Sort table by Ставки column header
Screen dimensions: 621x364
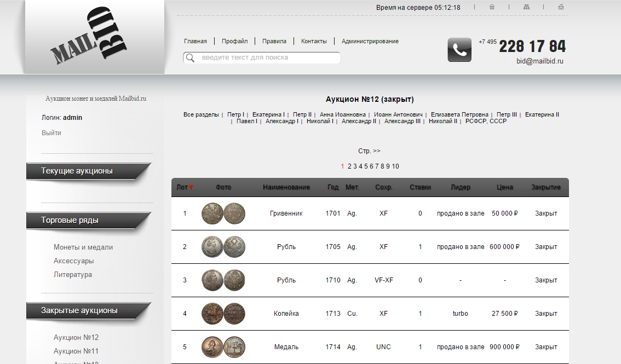pyautogui.click(x=420, y=187)
